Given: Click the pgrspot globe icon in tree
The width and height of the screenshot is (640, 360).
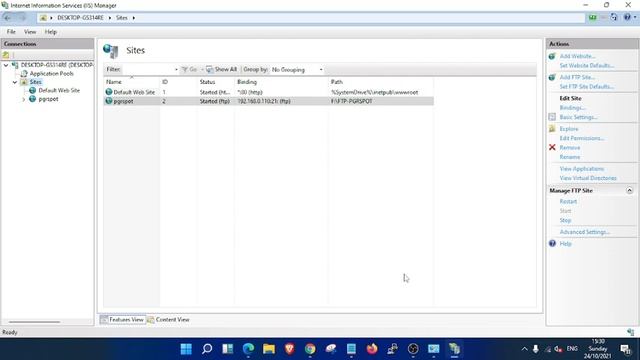Looking at the screenshot, I should 32,99.
